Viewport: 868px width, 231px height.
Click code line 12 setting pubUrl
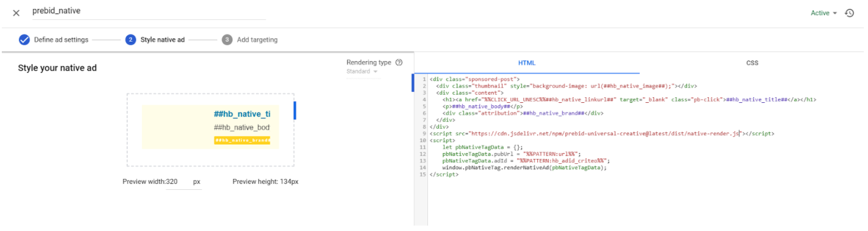pyautogui.click(x=511, y=154)
